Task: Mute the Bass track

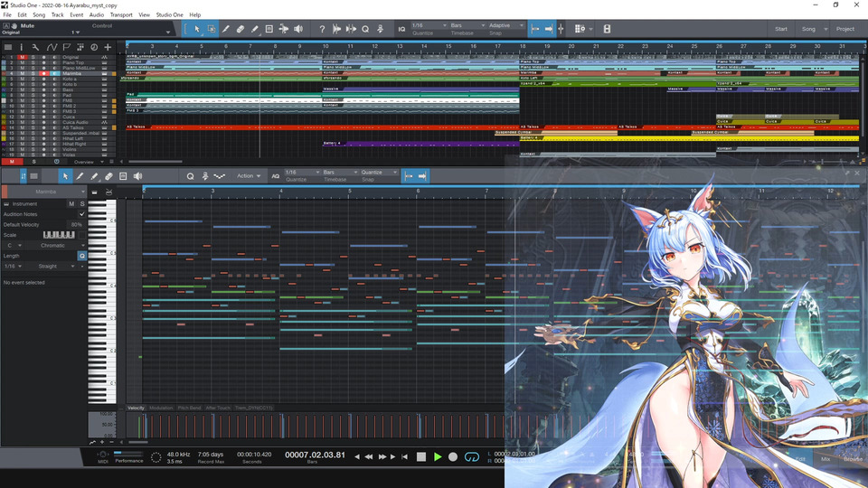Action: 22,89
